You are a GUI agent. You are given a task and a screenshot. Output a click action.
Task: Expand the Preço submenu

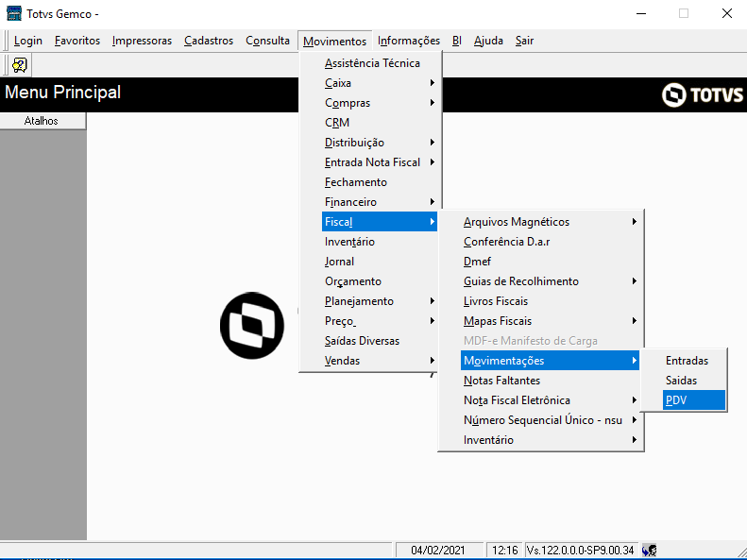coord(380,321)
